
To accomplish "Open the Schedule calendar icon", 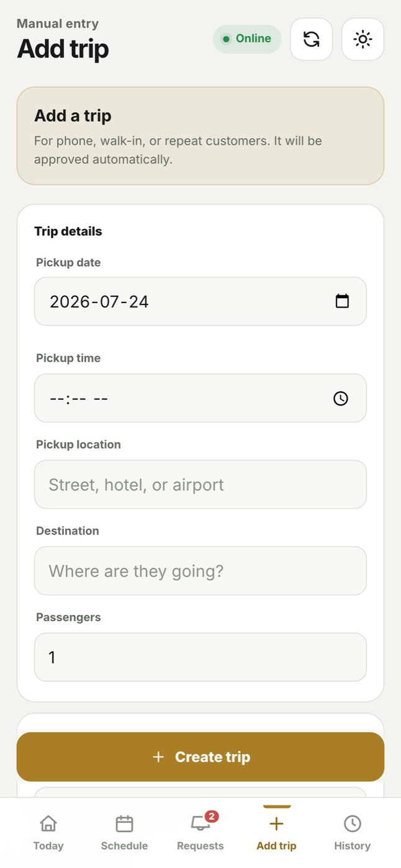I will coord(124,823).
